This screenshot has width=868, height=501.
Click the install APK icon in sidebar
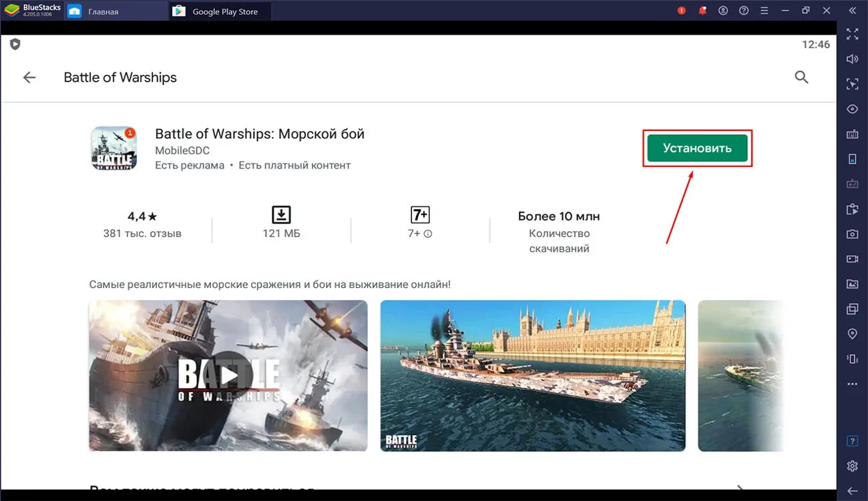852,208
